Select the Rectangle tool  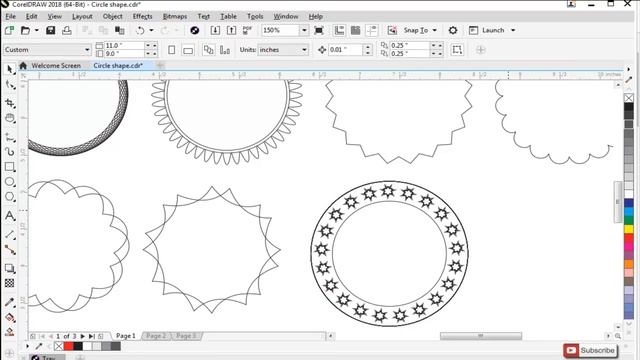10,167
